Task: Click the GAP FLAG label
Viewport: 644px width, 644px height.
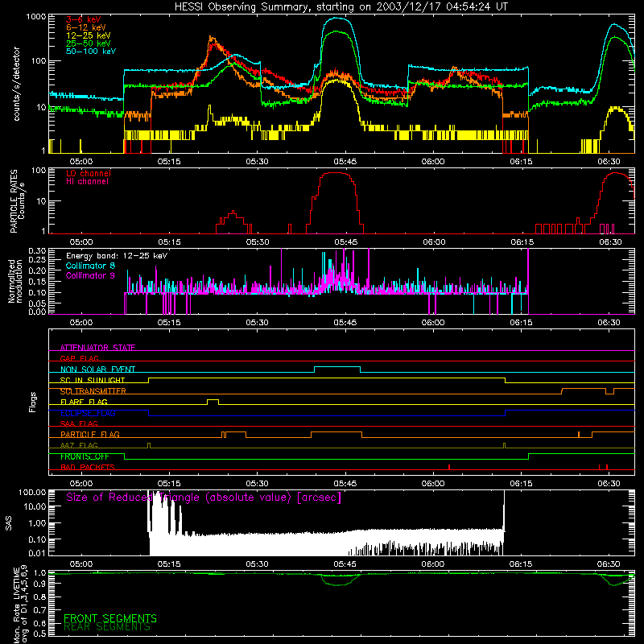Action: click(x=79, y=358)
